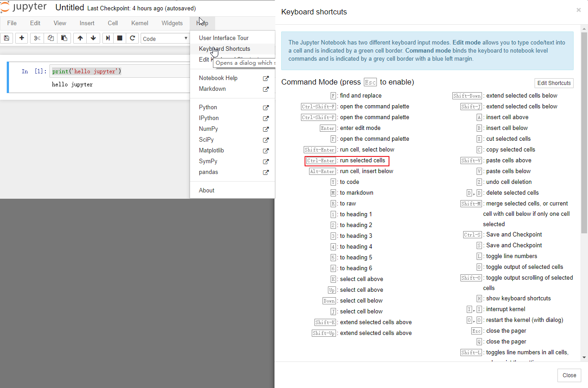Open the Widgets menu
This screenshot has width=588, height=388.
(172, 23)
